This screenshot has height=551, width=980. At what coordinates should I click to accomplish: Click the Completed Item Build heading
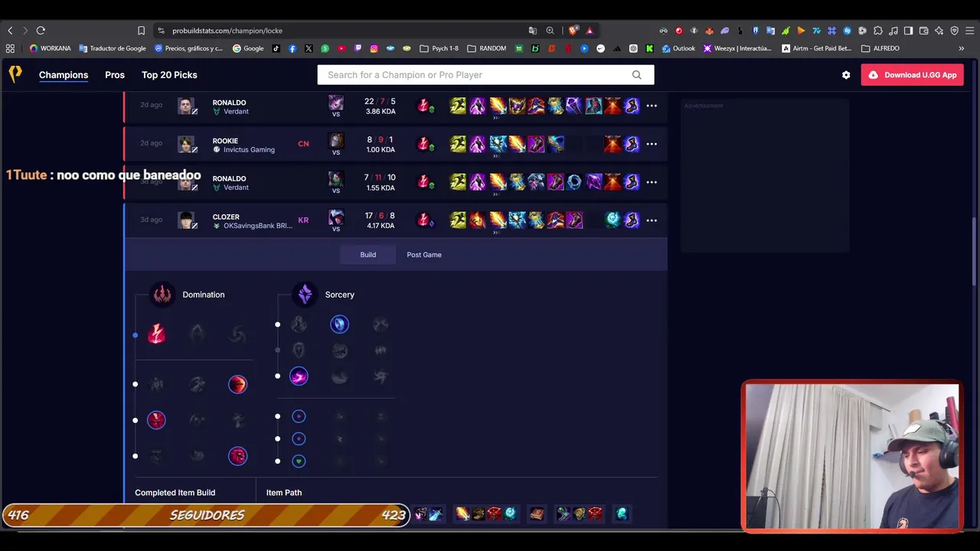[175, 493]
